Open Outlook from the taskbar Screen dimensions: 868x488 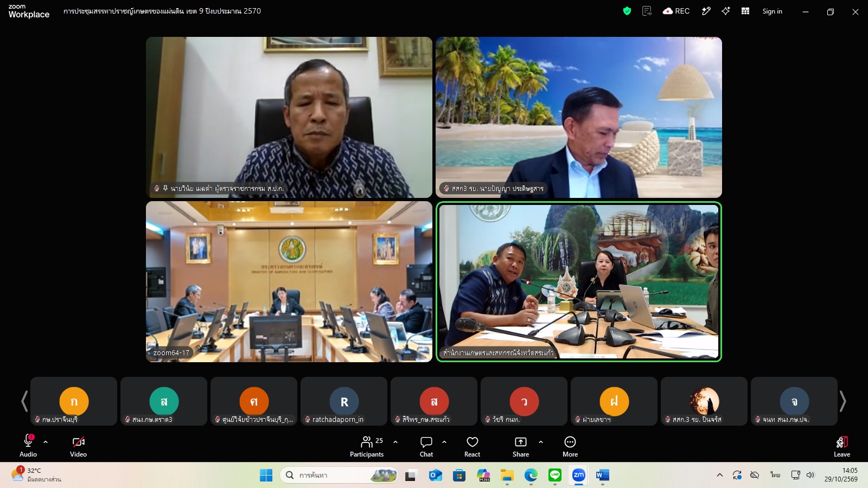(x=436, y=476)
